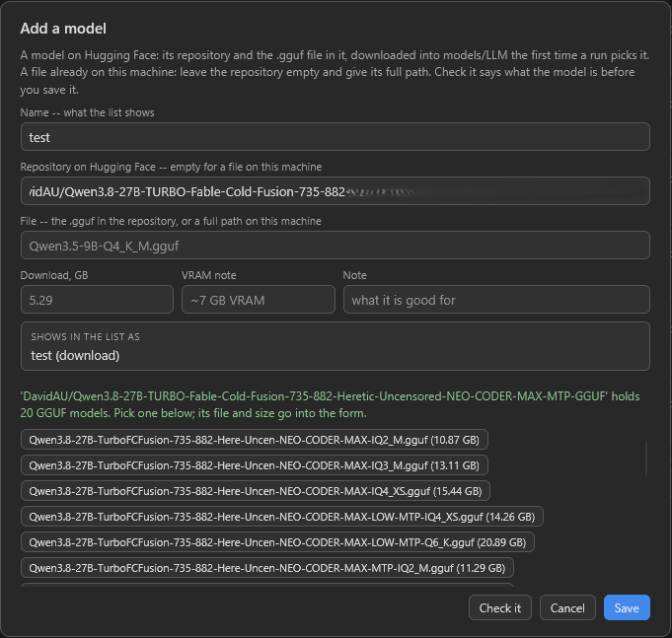Screen dimensions: 672x638
Task: Click the Note field 'what it is good for'
Action: (x=496, y=300)
